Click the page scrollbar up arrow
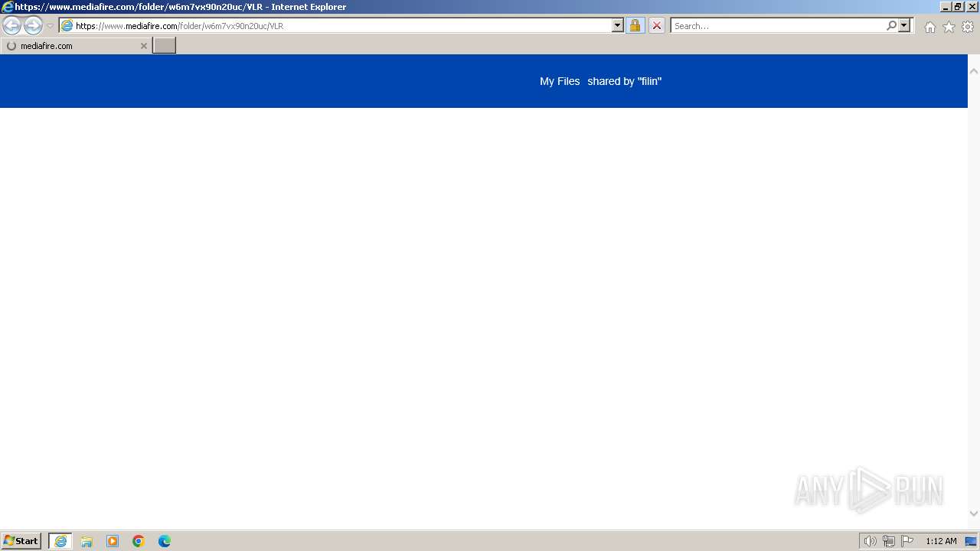The width and height of the screenshot is (980, 551). pyautogui.click(x=974, y=71)
